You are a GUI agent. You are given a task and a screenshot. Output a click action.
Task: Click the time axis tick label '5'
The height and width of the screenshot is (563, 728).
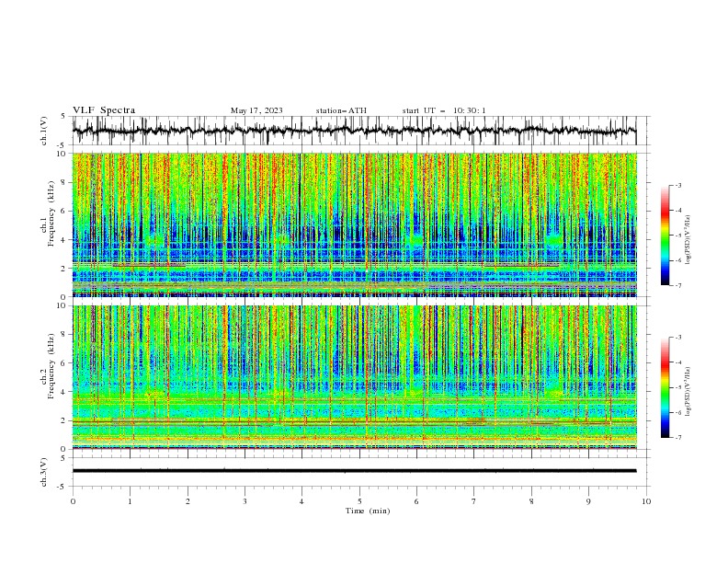[x=359, y=501]
